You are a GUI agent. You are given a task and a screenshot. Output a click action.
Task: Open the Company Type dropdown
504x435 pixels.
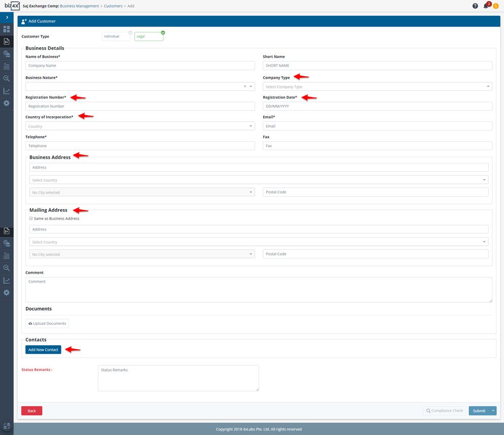[x=377, y=87]
